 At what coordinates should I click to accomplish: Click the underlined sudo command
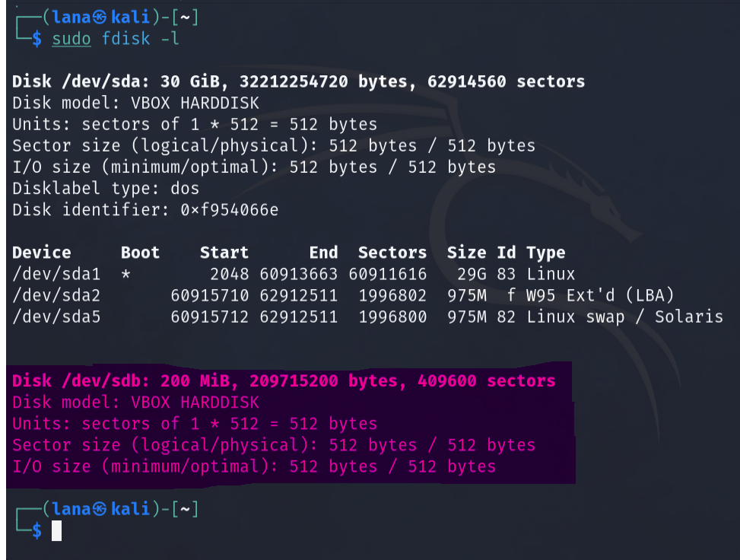(71, 39)
